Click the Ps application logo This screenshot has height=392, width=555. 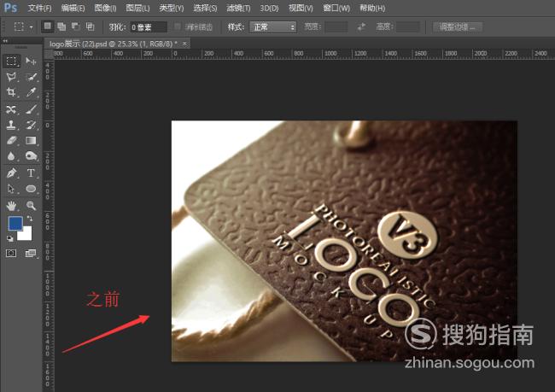click(x=10, y=8)
